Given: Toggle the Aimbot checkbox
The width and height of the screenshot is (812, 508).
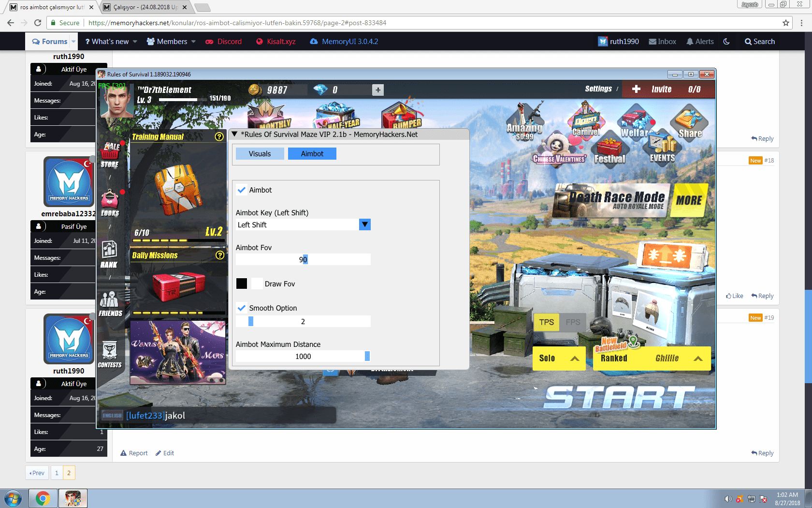Looking at the screenshot, I should 241,190.
